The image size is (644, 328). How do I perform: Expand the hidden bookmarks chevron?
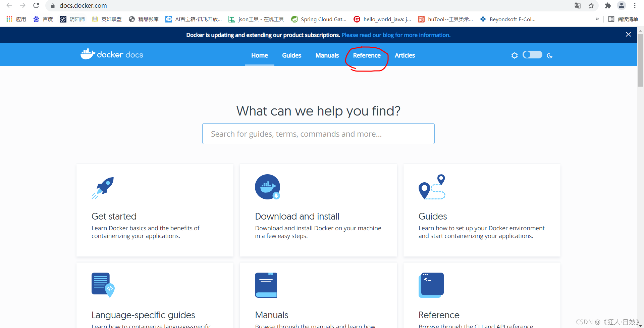(597, 19)
